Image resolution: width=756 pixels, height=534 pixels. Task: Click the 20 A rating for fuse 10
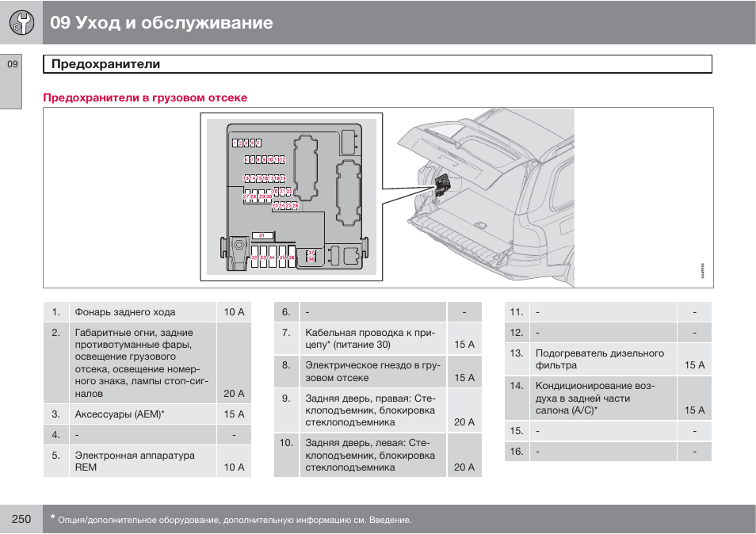point(464,467)
